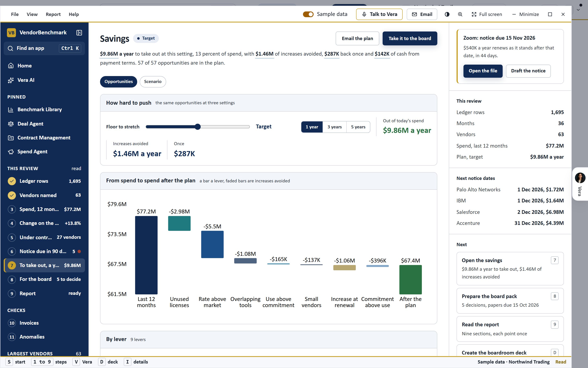Open Home from the sidebar

[44, 66]
